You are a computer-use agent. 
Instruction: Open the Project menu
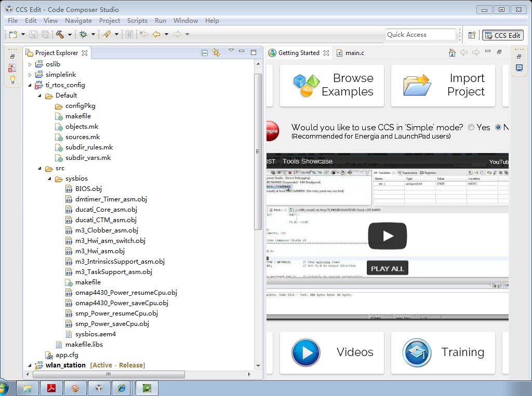click(x=109, y=21)
